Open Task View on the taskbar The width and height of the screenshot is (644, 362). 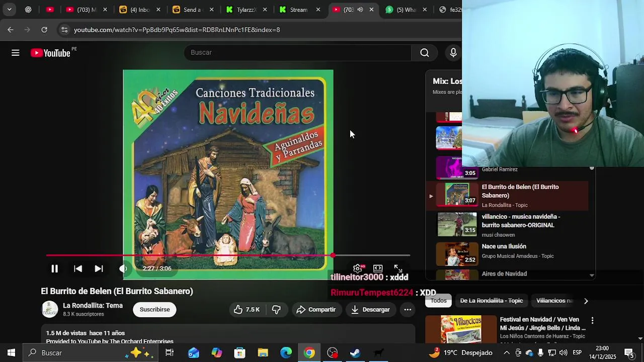(x=170, y=353)
